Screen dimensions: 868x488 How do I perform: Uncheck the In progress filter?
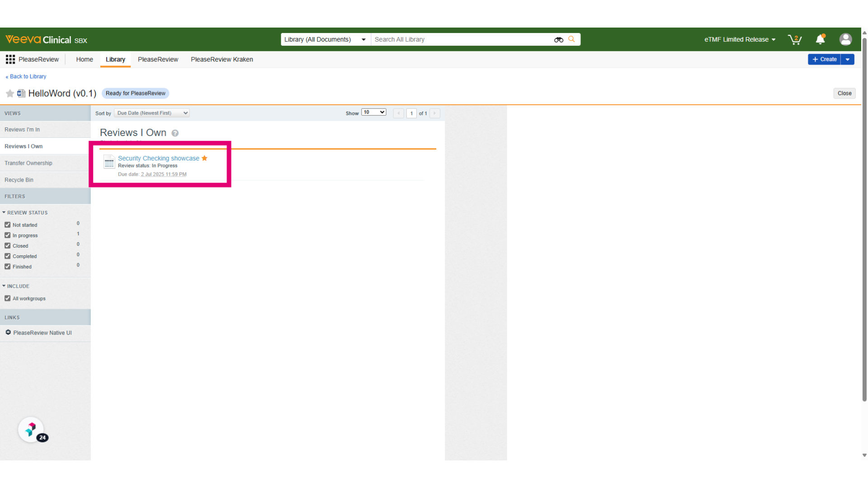click(8, 235)
